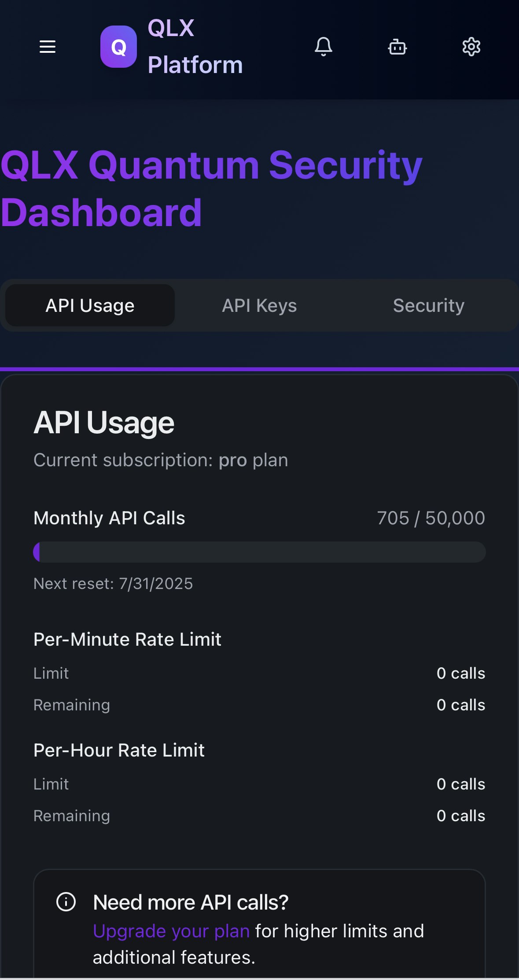The width and height of the screenshot is (519, 980).
Task: Click the Monthly API Calls label
Action: click(x=109, y=518)
